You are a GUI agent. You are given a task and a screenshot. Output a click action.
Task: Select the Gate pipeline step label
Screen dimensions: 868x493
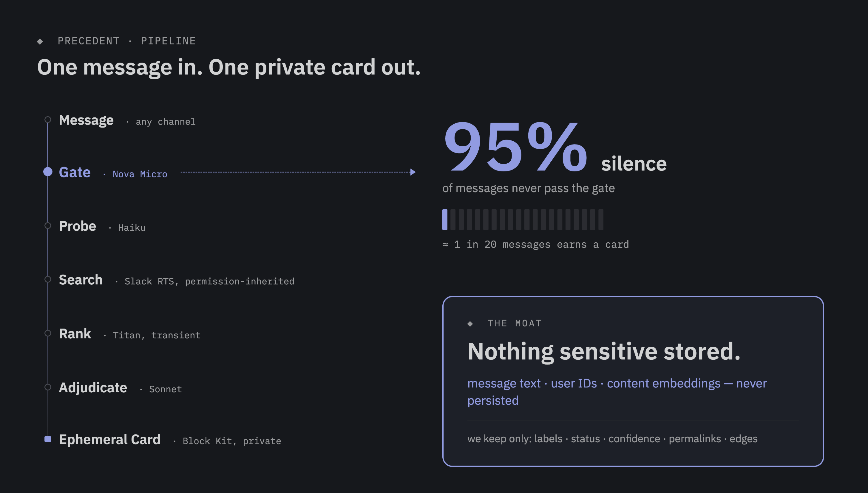[x=75, y=172]
